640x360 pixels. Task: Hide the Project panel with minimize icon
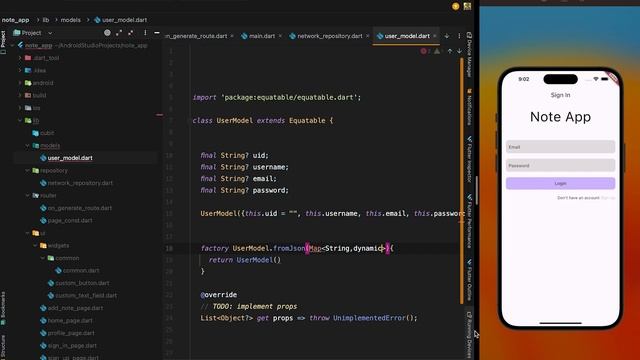(157, 33)
